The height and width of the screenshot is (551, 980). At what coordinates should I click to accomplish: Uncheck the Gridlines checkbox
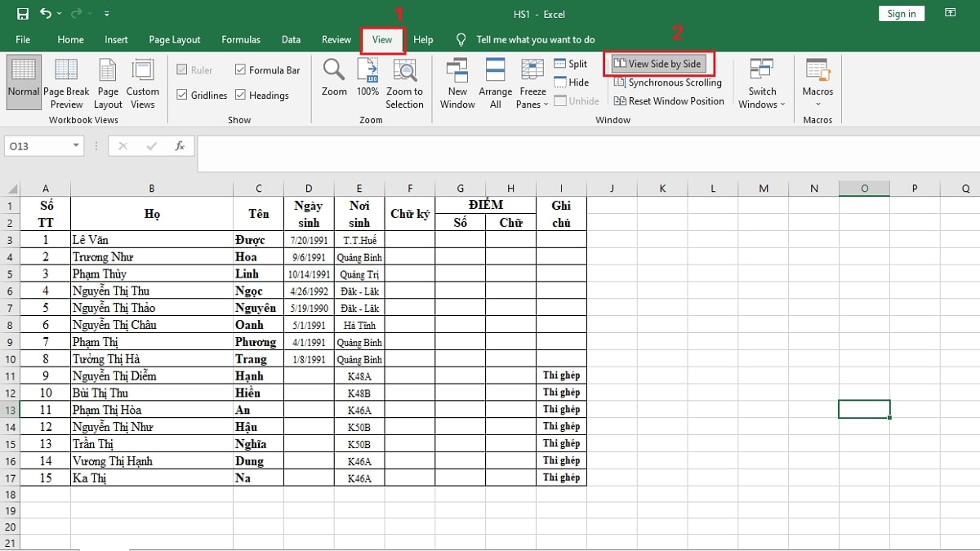pyautogui.click(x=181, y=95)
